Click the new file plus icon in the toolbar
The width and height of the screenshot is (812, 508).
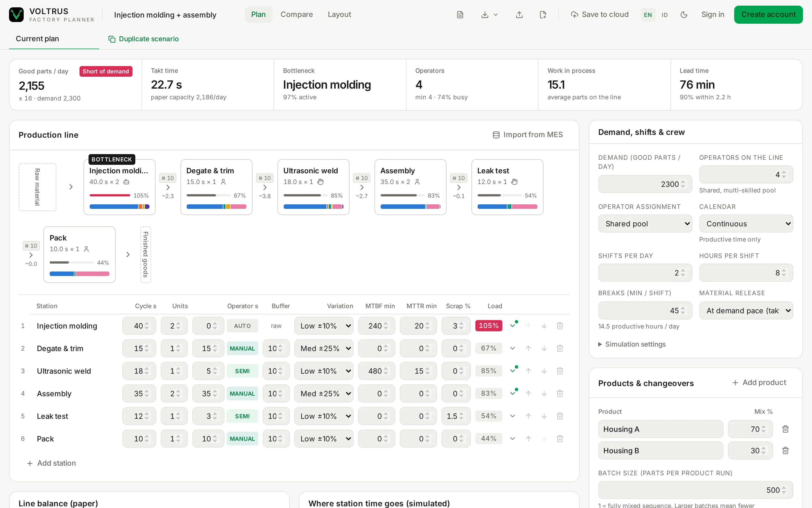pyautogui.click(x=543, y=15)
